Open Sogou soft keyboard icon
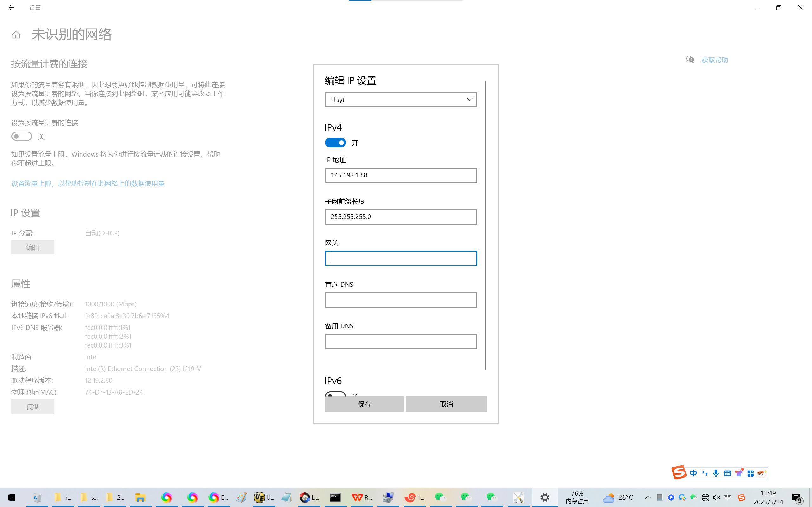This screenshot has width=812, height=507. [727, 473]
